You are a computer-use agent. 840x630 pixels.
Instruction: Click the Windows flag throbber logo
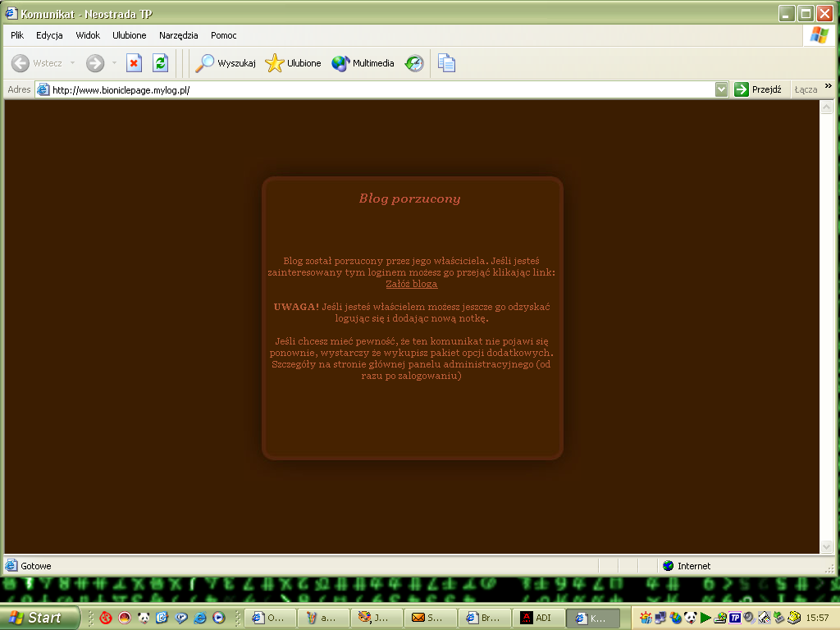(819, 34)
